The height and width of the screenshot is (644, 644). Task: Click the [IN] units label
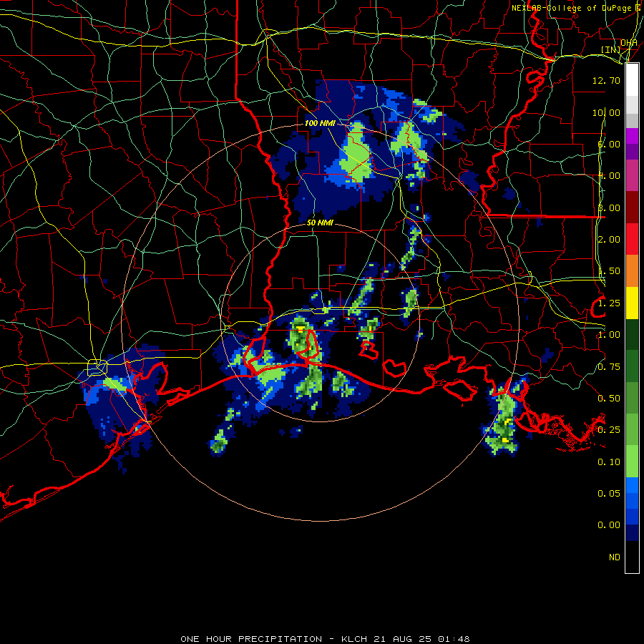click(x=610, y=49)
